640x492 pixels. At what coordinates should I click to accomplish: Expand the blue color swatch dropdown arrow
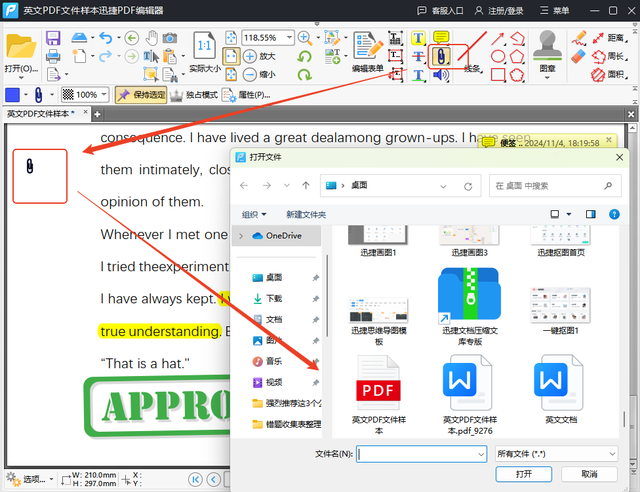pyautogui.click(x=26, y=95)
